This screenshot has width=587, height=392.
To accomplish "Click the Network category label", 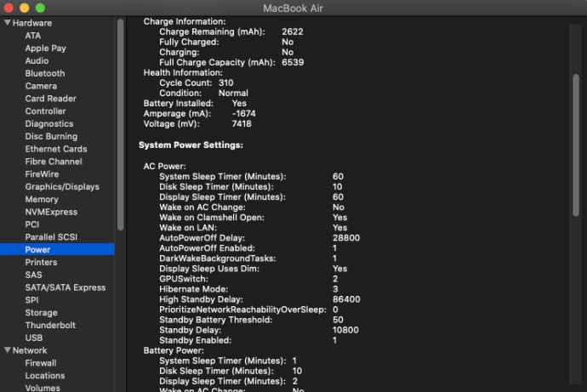I will [x=30, y=350].
